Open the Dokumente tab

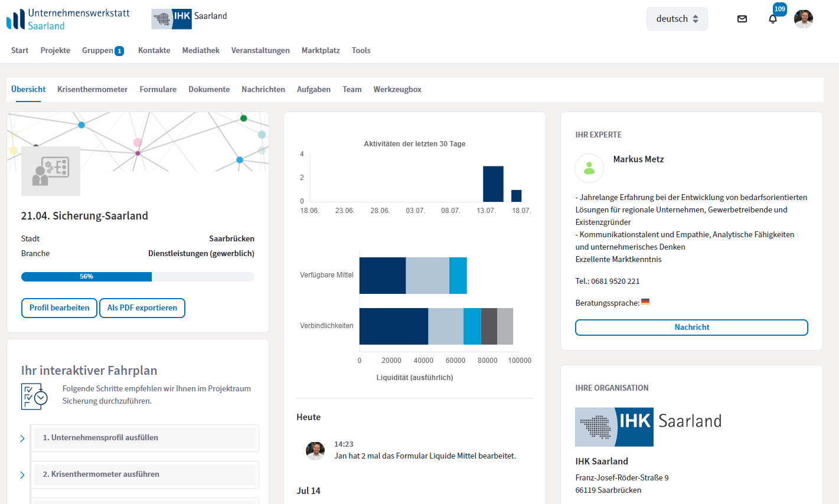pos(209,90)
